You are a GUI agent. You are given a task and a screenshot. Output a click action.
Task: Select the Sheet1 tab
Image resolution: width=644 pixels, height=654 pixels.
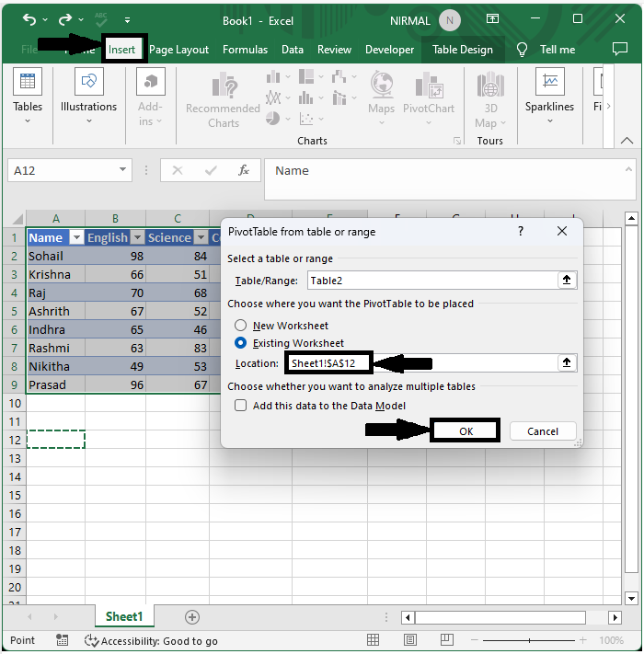[124, 616]
